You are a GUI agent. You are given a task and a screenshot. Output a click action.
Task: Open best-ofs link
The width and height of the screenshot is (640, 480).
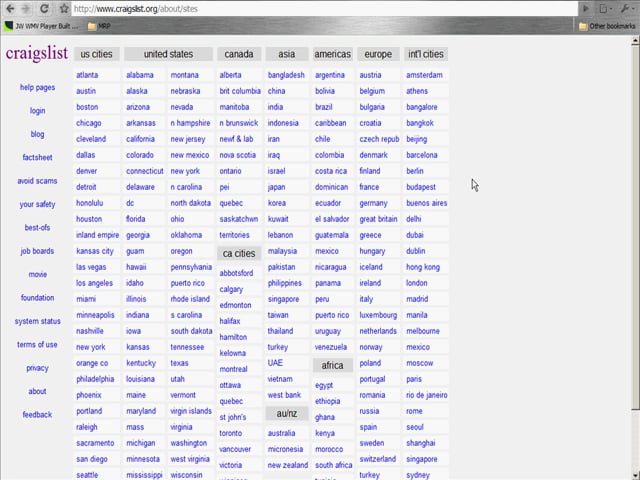pos(37,227)
